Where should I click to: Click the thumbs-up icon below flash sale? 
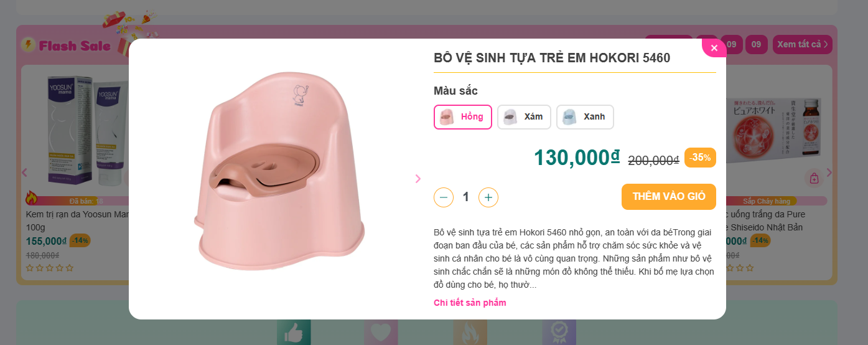(x=293, y=333)
